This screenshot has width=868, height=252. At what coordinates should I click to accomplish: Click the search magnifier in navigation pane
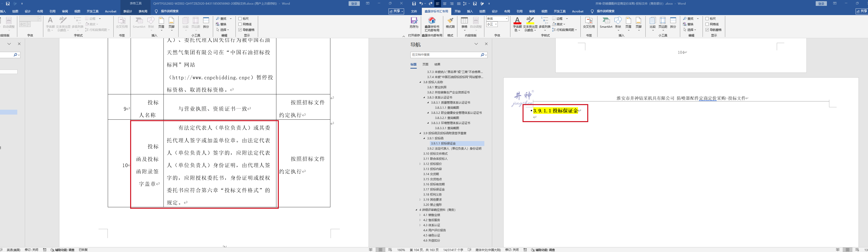click(x=482, y=54)
